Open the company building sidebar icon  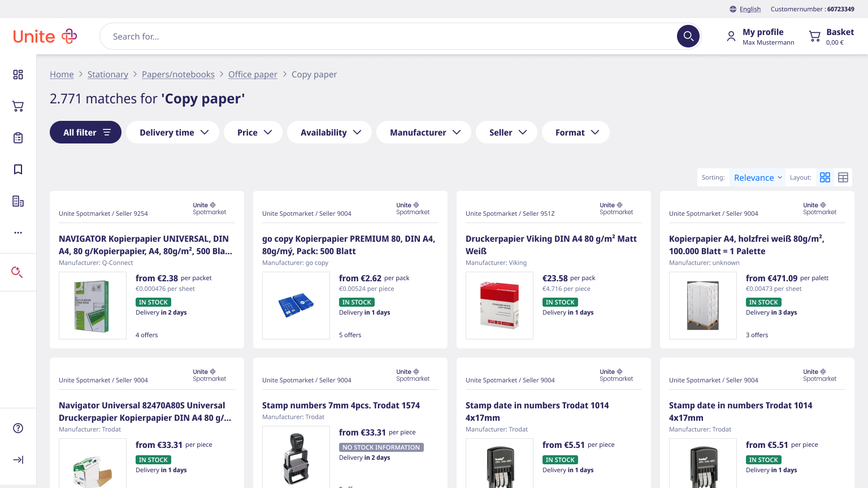18,201
